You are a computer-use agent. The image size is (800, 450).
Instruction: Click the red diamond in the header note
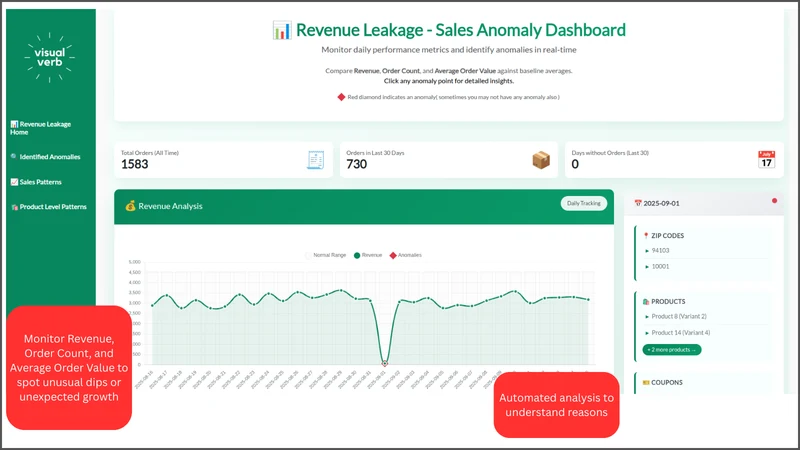point(341,97)
